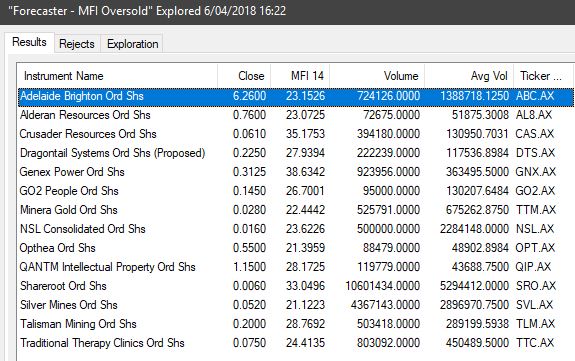Open the Exploration tab
The width and height of the screenshot is (575, 361).
(x=132, y=44)
